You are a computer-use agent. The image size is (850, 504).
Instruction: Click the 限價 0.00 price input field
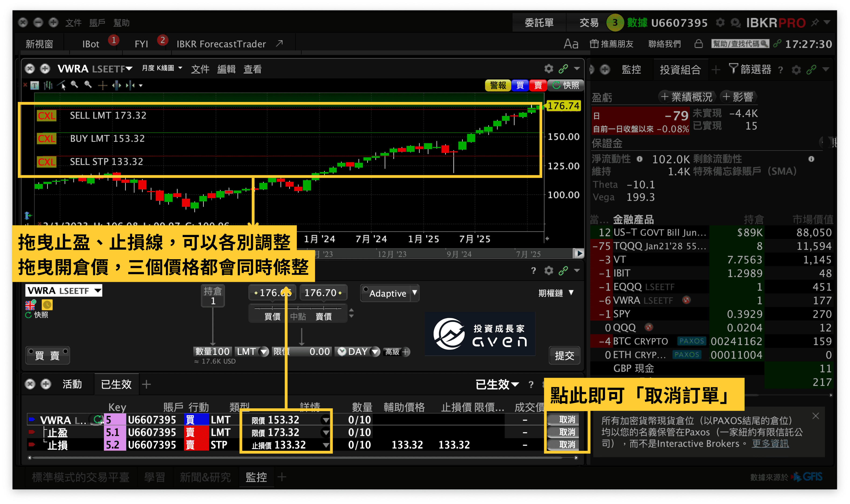pos(302,352)
